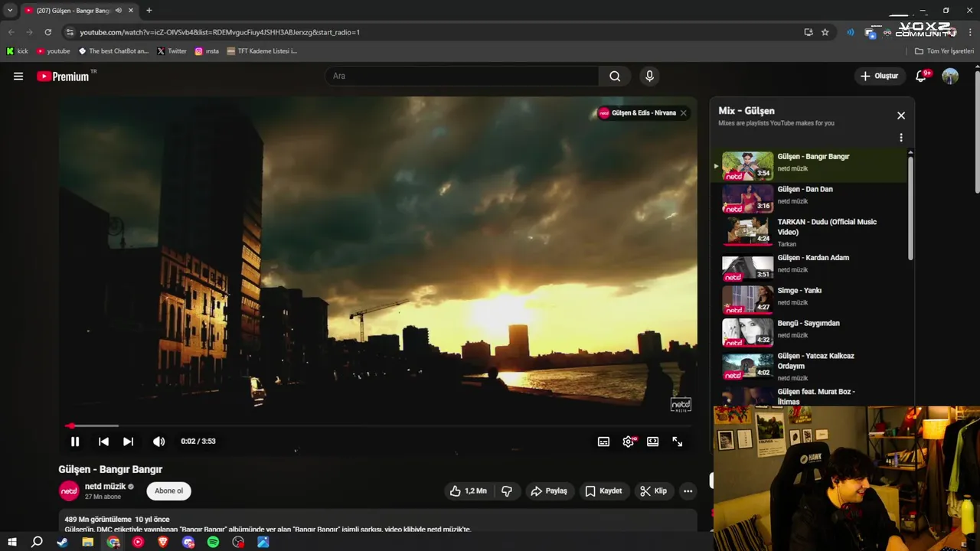The width and height of the screenshot is (980, 551).
Task: Open the notifications bell
Action: 922,76
